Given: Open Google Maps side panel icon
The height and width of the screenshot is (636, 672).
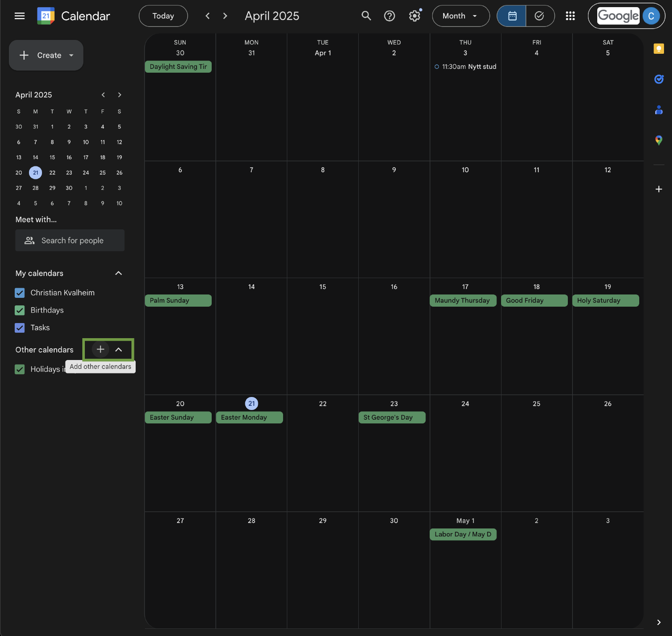Looking at the screenshot, I should (x=659, y=140).
